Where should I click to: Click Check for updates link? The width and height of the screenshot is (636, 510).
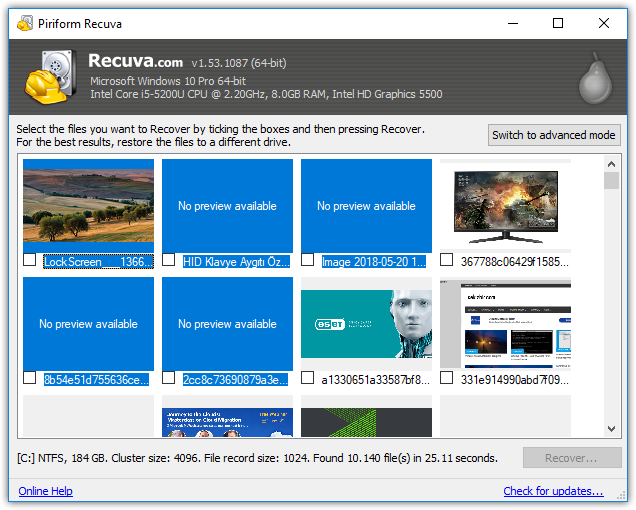[553, 491]
